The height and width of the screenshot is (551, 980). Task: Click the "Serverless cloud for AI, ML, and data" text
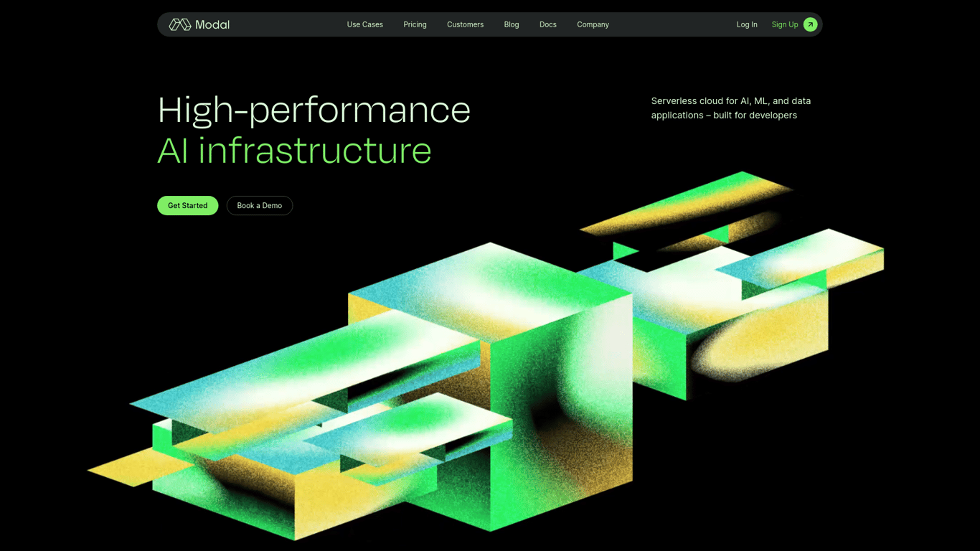pos(731,101)
